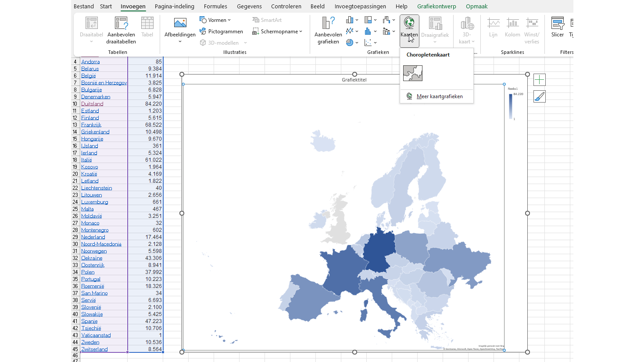Open the waterfall chart menu

coord(389,20)
